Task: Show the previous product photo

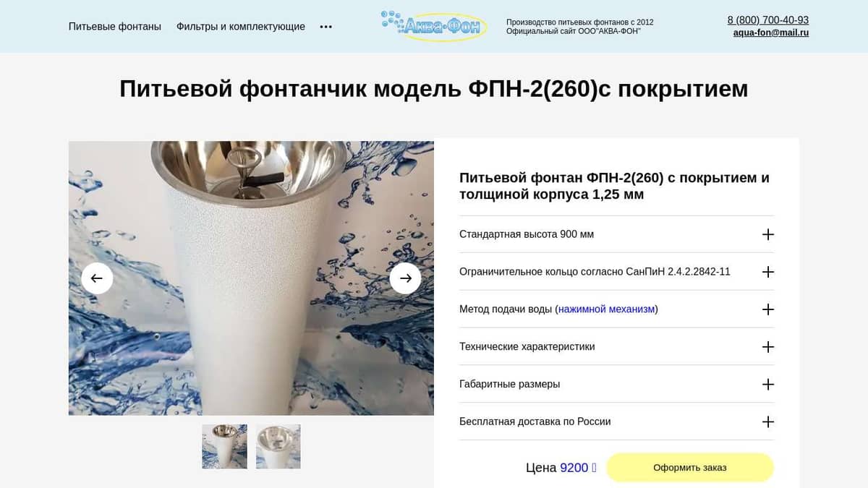Action: pos(97,278)
